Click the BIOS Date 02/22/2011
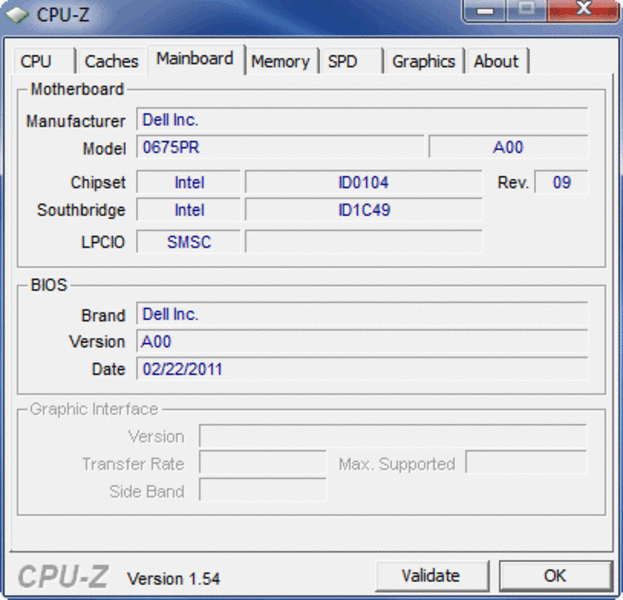 pos(362,369)
